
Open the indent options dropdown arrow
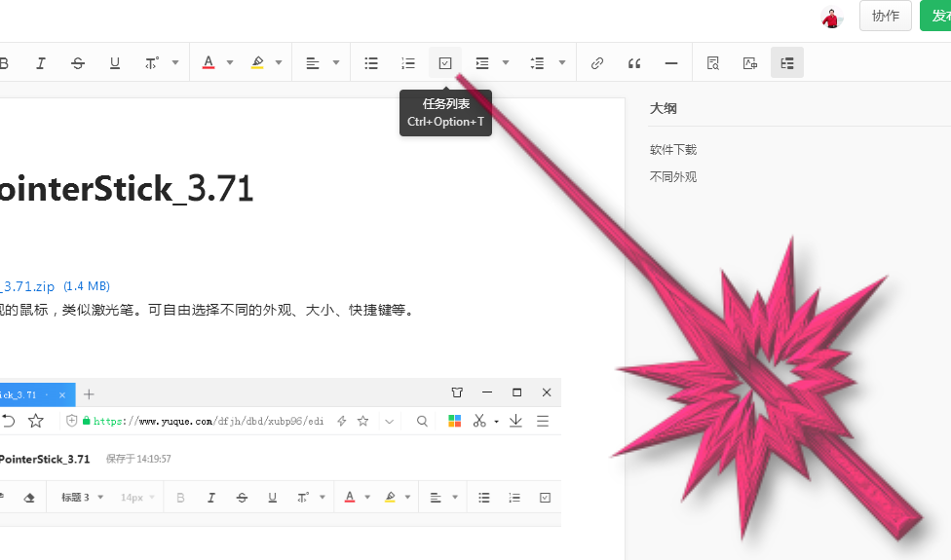coord(506,62)
